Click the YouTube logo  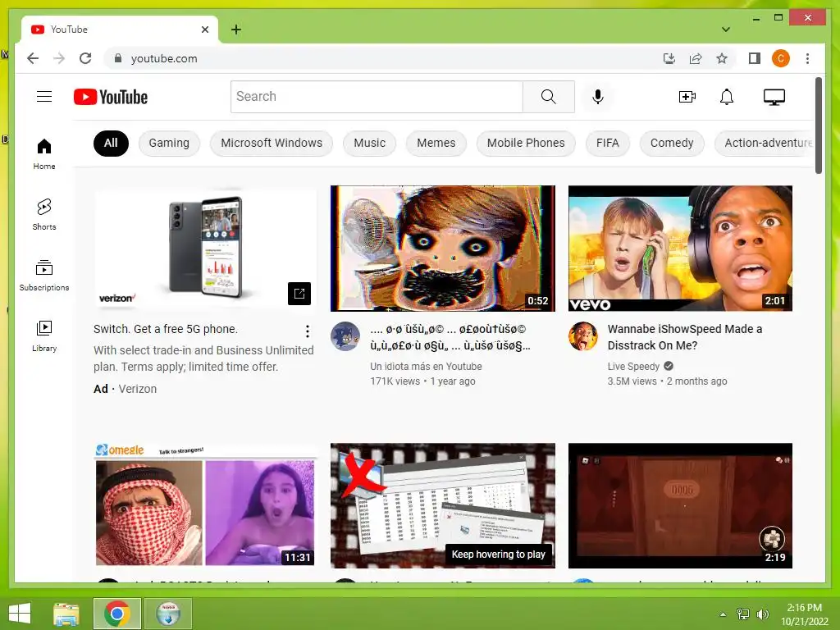point(111,97)
